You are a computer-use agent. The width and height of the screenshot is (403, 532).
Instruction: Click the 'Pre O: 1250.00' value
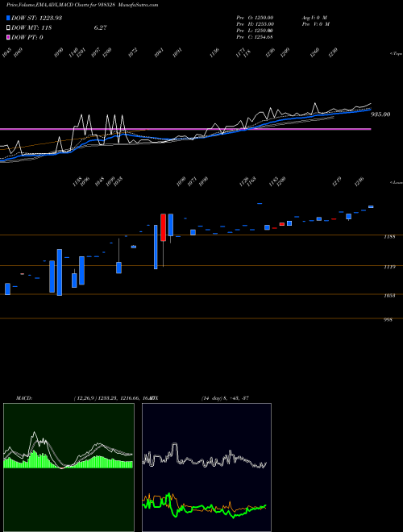pyautogui.click(x=255, y=18)
